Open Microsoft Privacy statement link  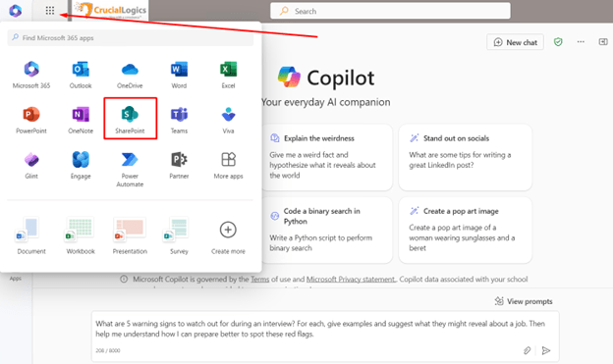click(x=351, y=280)
